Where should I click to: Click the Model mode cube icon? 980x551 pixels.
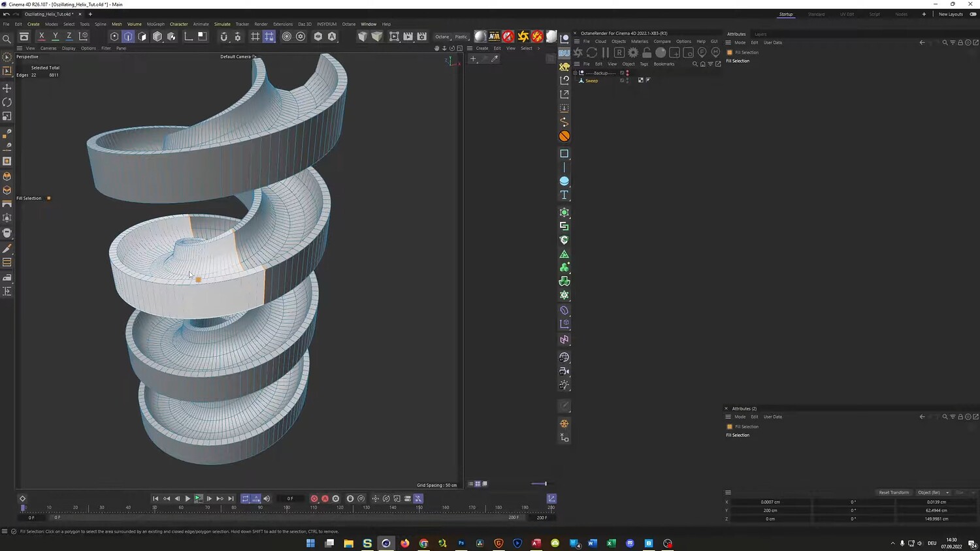pyautogui.click(x=157, y=37)
